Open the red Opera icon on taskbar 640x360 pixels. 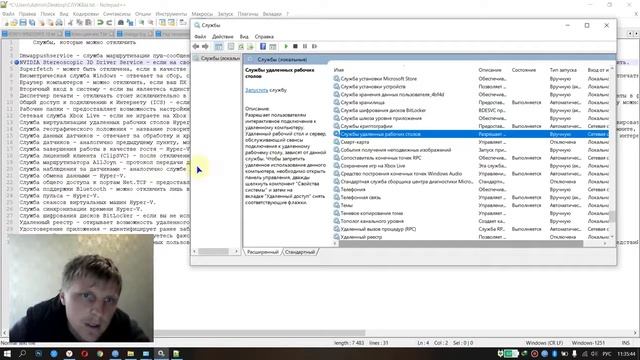coord(84,353)
